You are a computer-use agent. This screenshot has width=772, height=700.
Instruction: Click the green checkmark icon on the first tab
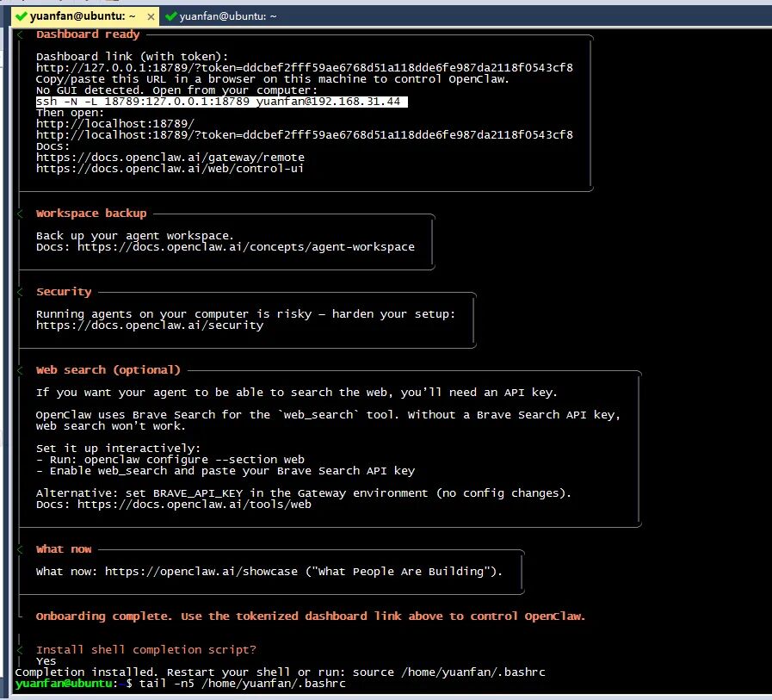[x=21, y=15]
